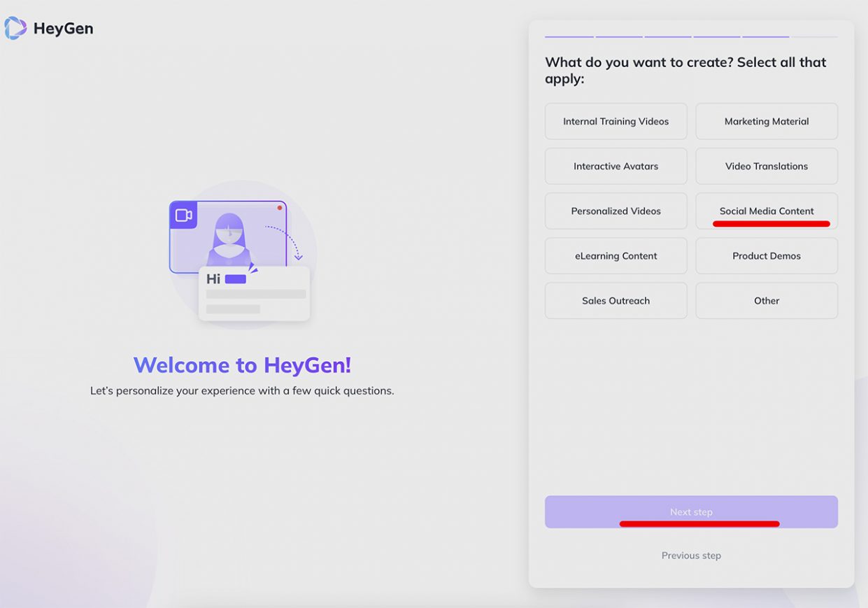Select Social Media Content option
The width and height of the screenshot is (868, 608).
click(x=767, y=211)
